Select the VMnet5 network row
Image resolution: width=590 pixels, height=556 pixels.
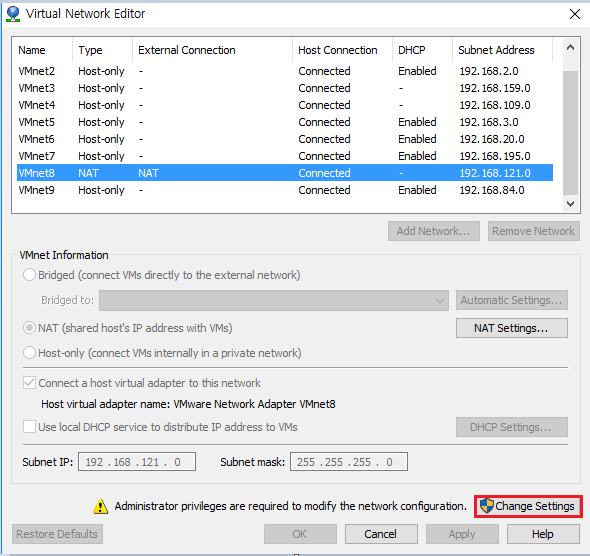(x=285, y=122)
